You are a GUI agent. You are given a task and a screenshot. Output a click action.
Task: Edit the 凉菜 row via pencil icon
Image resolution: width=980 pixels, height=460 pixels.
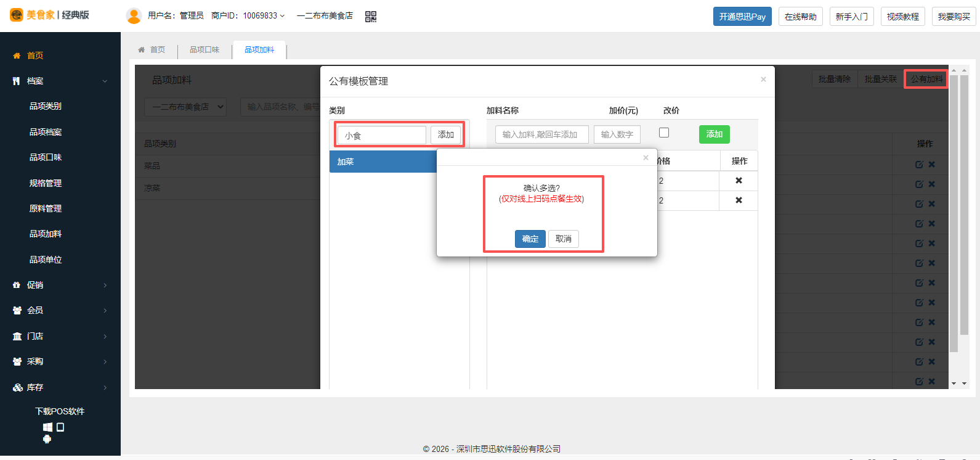click(919, 184)
